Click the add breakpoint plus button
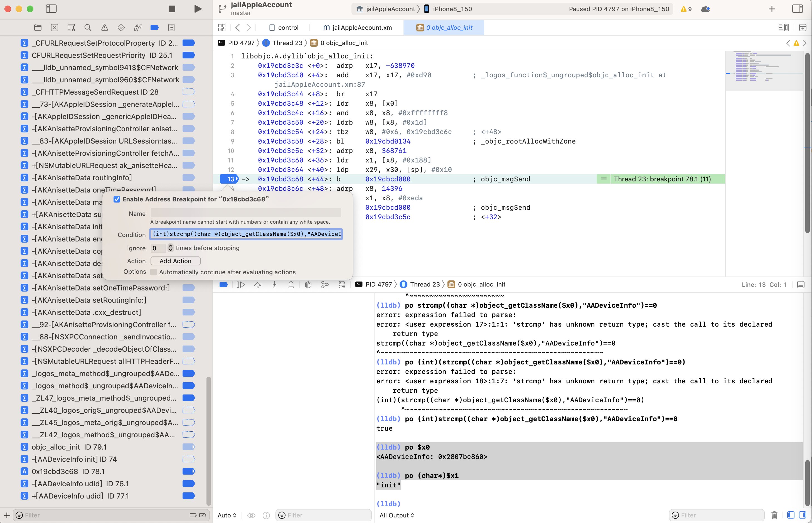Screen dimensions: 812x523 pos(6,515)
